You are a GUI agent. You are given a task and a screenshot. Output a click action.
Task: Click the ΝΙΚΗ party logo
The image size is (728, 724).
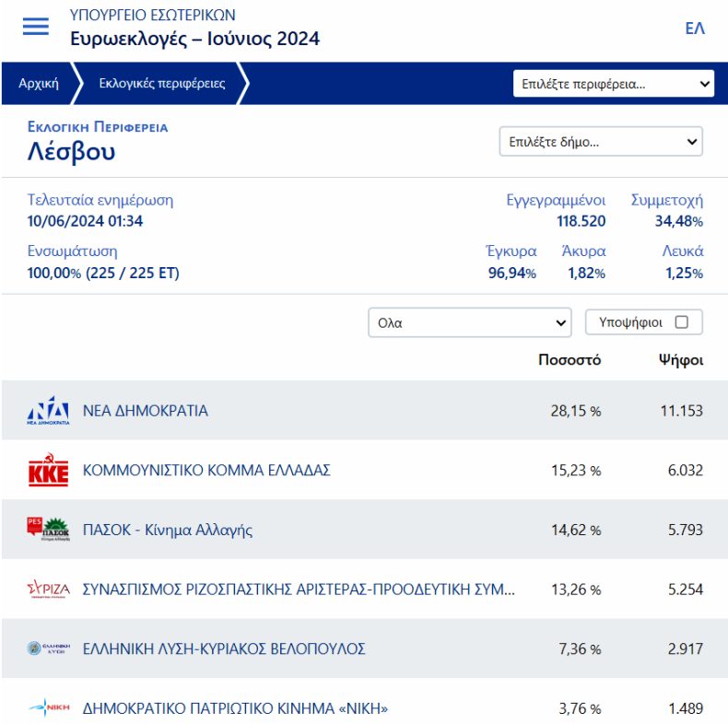pyautogui.click(x=48, y=707)
